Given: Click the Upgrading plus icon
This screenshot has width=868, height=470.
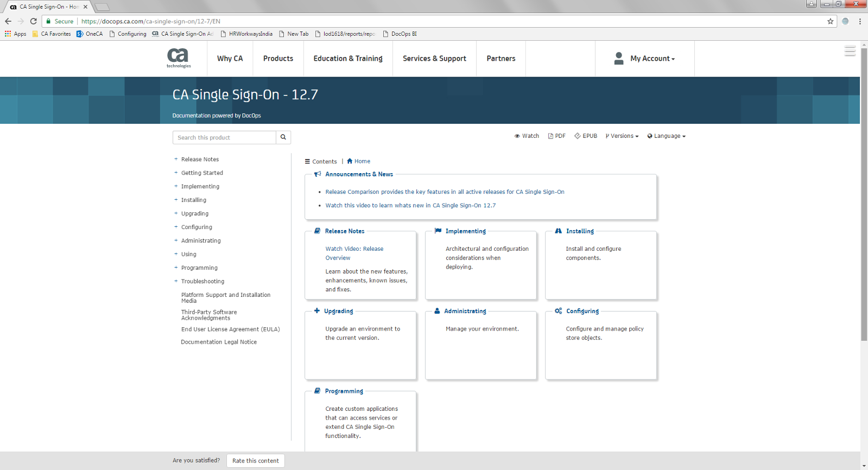Looking at the screenshot, I should click(317, 311).
